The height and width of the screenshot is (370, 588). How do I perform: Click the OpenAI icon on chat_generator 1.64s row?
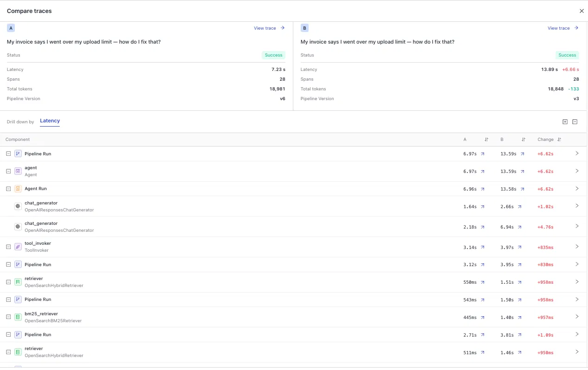coord(18,206)
